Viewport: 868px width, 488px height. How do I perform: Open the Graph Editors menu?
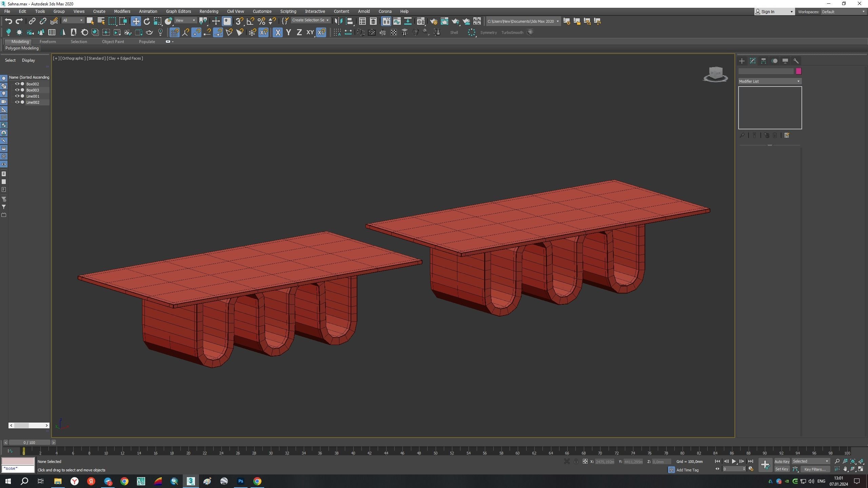(x=178, y=12)
